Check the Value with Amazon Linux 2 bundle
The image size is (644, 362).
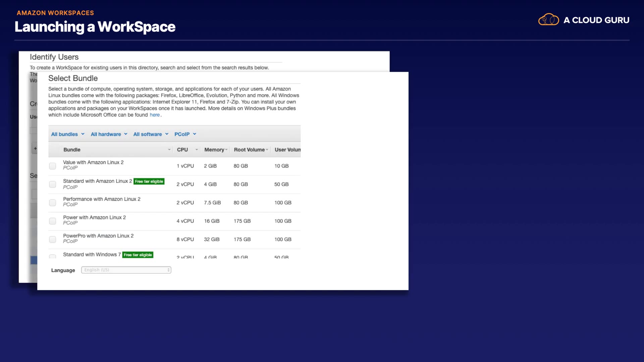[53, 166]
